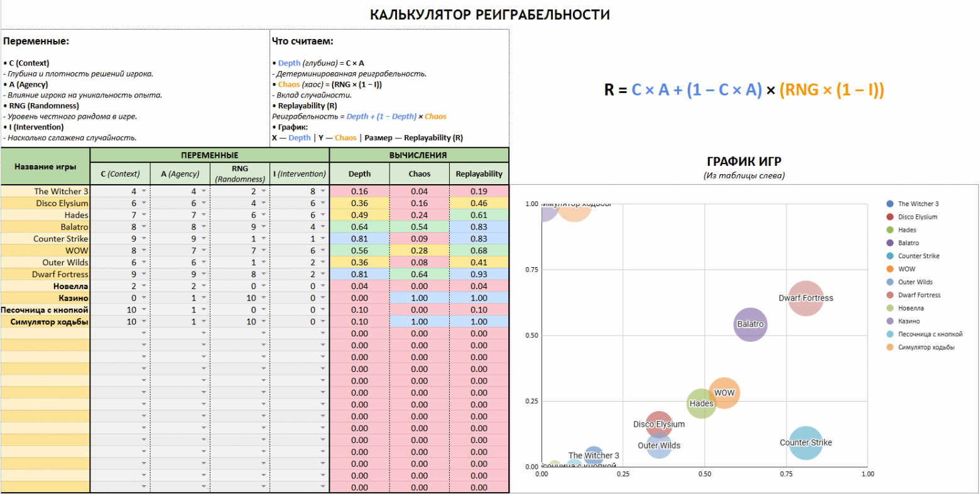Open Казино RNG value dropdown
The height and width of the screenshot is (494, 980).
(x=264, y=298)
